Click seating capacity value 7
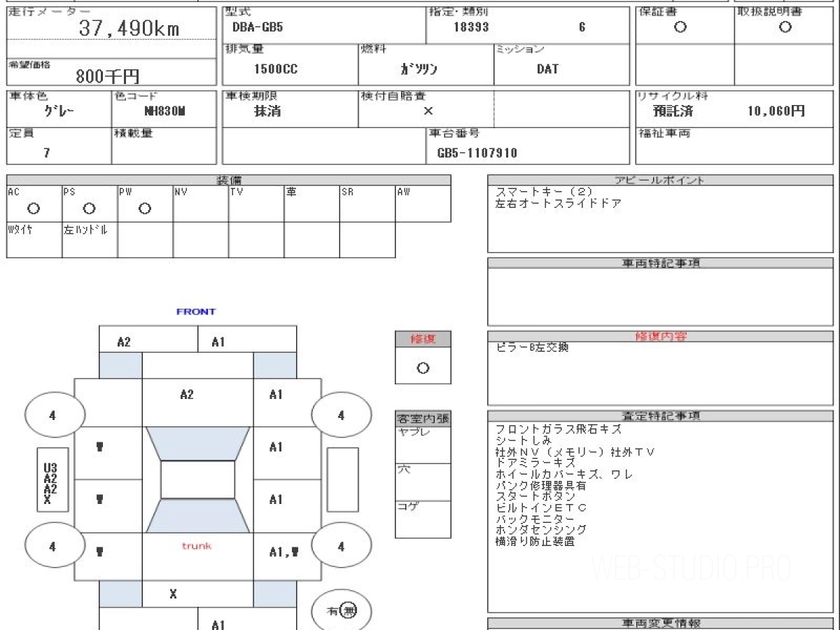The width and height of the screenshot is (840, 630). (46, 153)
